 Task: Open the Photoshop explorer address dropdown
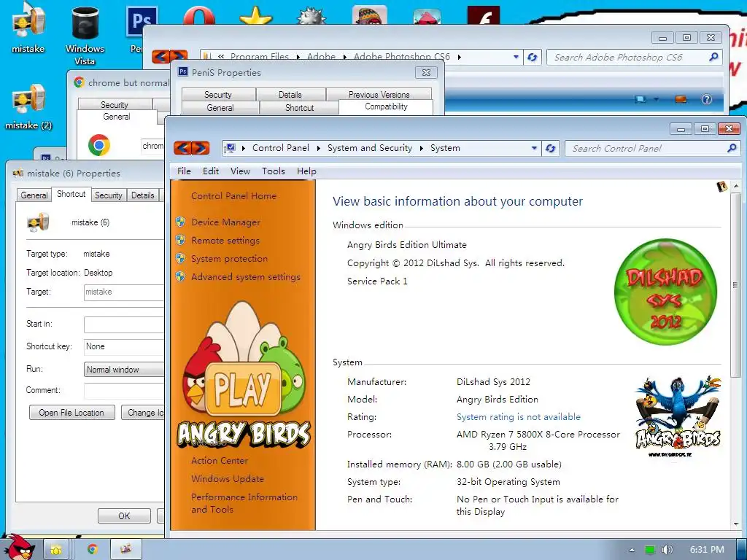click(516, 57)
